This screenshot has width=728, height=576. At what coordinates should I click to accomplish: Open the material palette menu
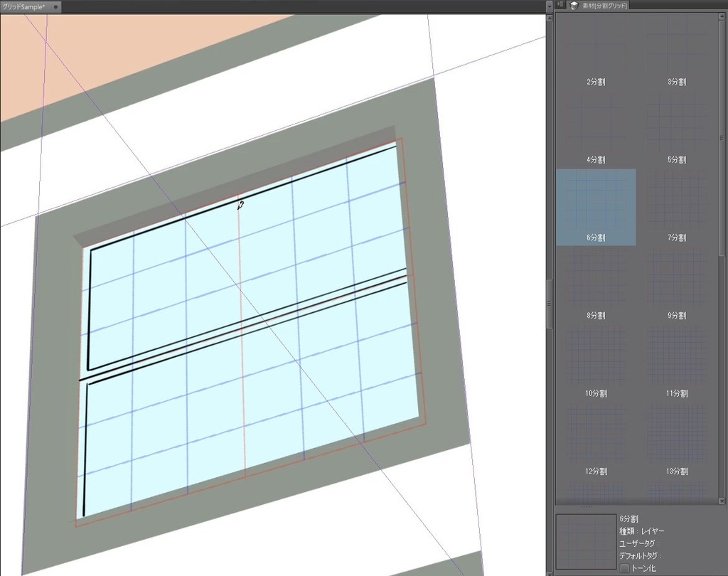pyautogui.click(x=560, y=5)
